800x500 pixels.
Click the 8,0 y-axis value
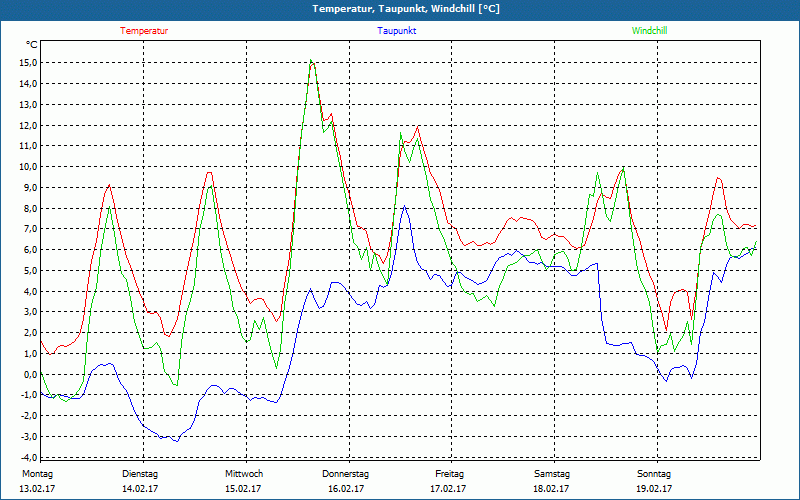(x=31, y=208)
